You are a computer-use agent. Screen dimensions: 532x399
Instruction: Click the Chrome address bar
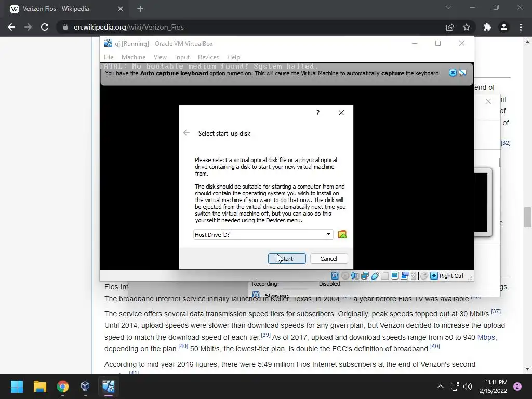click(x=251, y=27)
